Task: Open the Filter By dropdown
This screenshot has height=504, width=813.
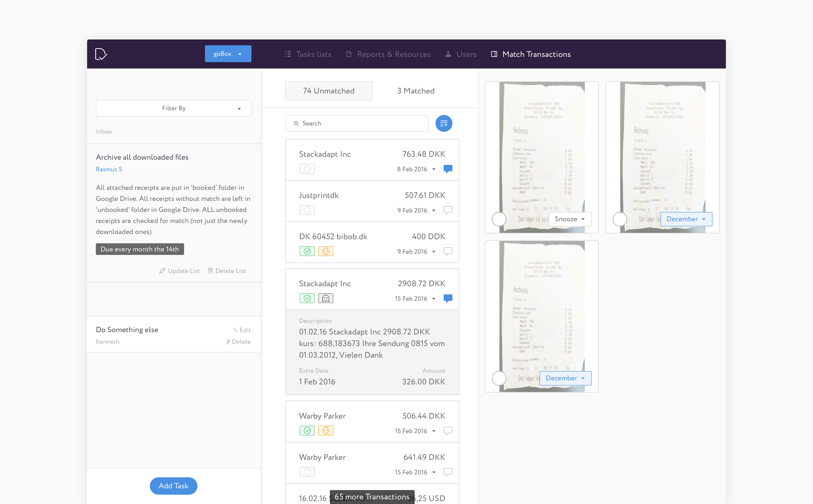Action: coord(173,108)
